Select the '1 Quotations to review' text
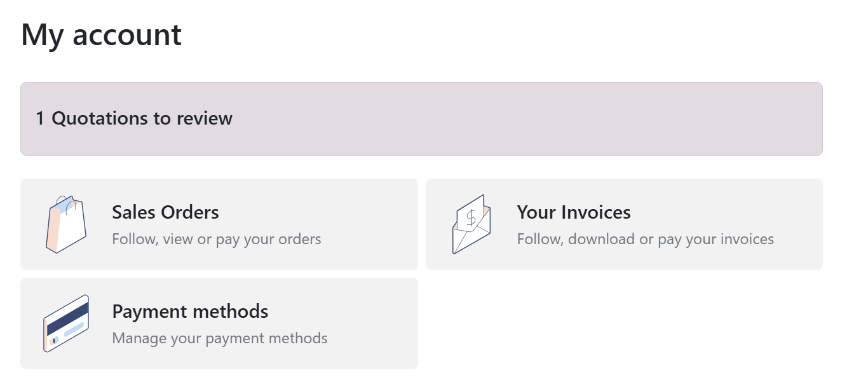 click(134, 118)
